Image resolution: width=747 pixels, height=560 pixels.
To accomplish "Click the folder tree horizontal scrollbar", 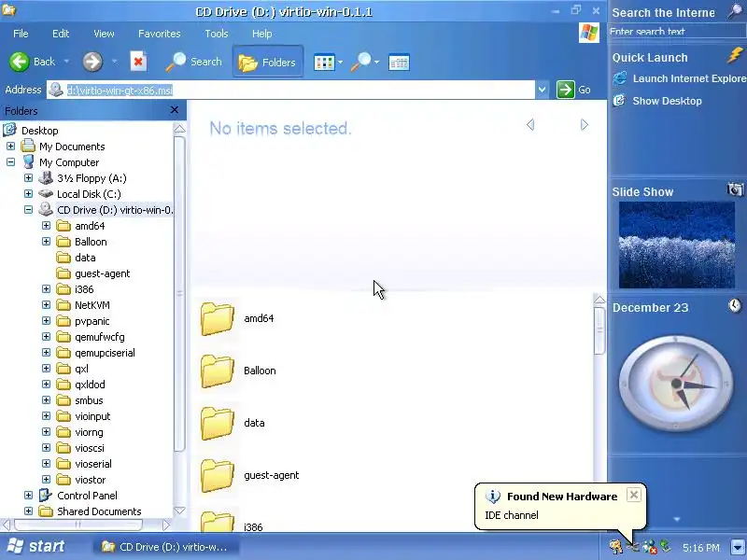I will (78, 525).
